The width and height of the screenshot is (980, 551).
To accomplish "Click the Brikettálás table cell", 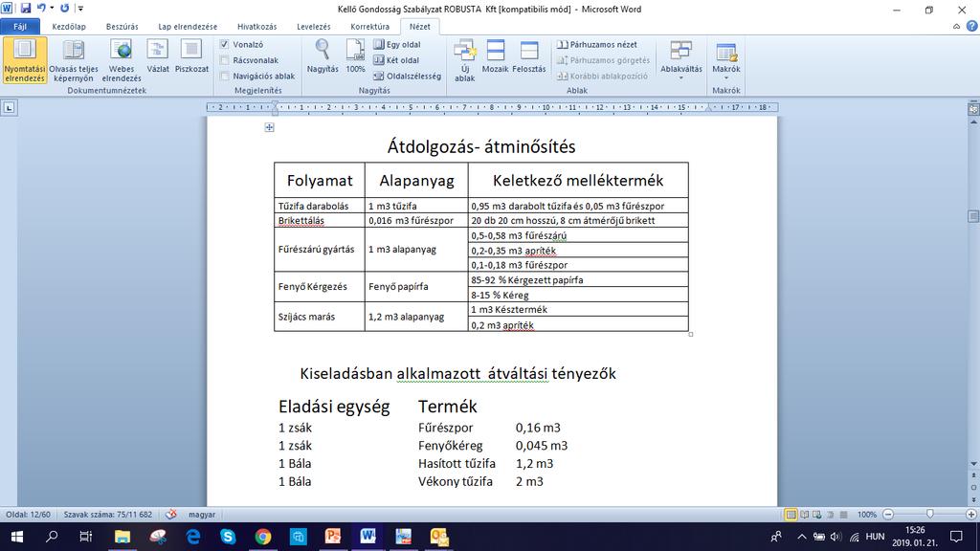I will 320,221.
